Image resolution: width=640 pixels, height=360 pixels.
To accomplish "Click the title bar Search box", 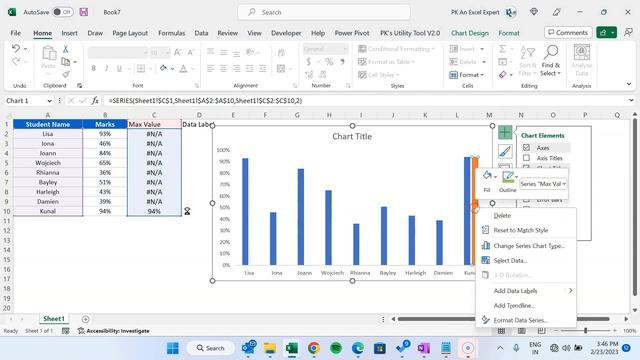I will click(324, 12).
